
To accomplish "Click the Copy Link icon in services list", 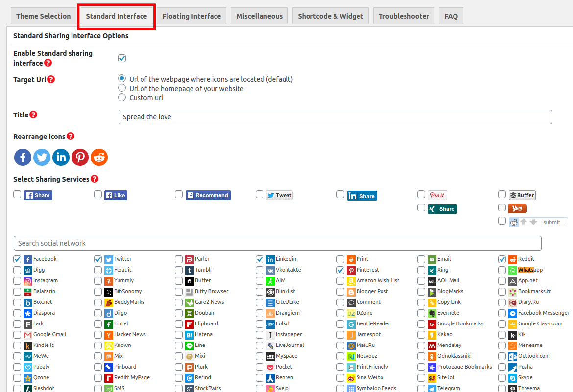I will pos(432,303).
